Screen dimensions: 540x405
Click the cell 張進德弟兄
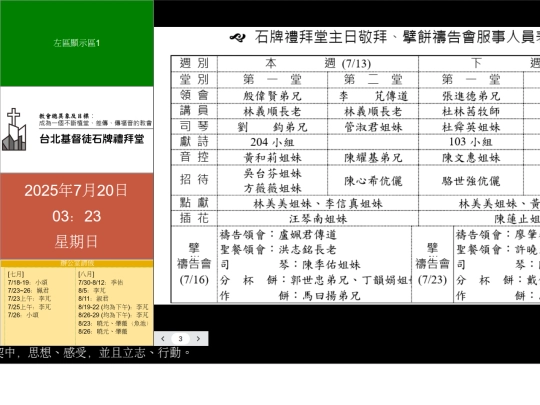click(471, 96)
